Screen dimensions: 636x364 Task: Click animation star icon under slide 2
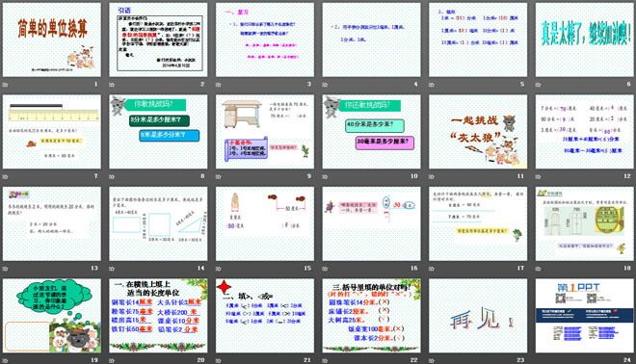(x=112, y=85)
